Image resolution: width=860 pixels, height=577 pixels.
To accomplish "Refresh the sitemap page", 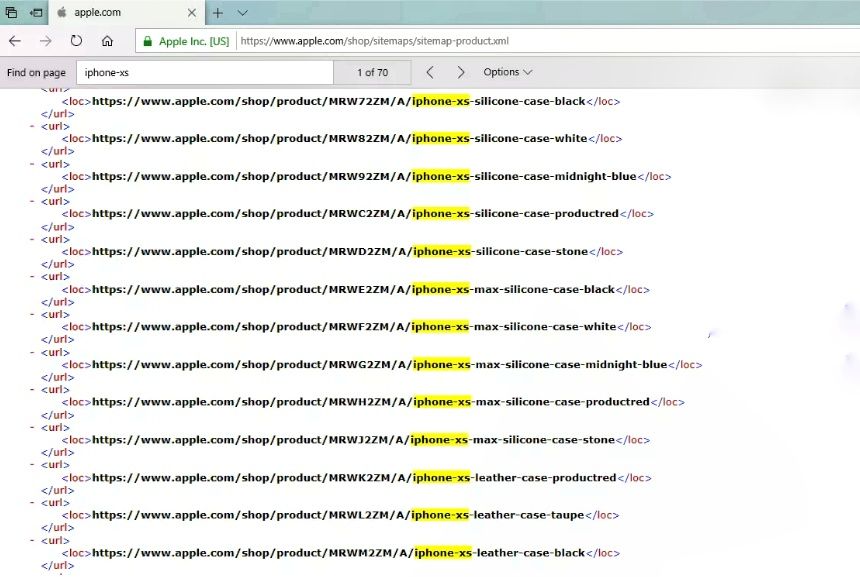I will click(76, 41).
